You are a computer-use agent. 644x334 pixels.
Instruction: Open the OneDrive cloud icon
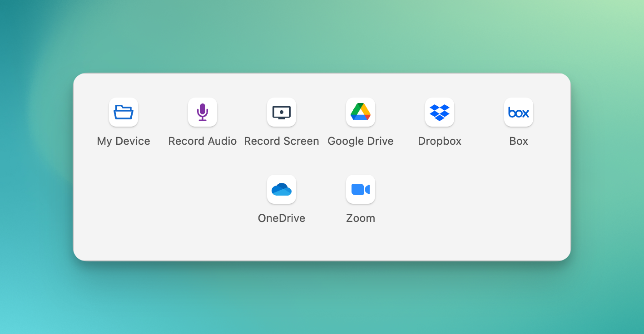point(282,189)
